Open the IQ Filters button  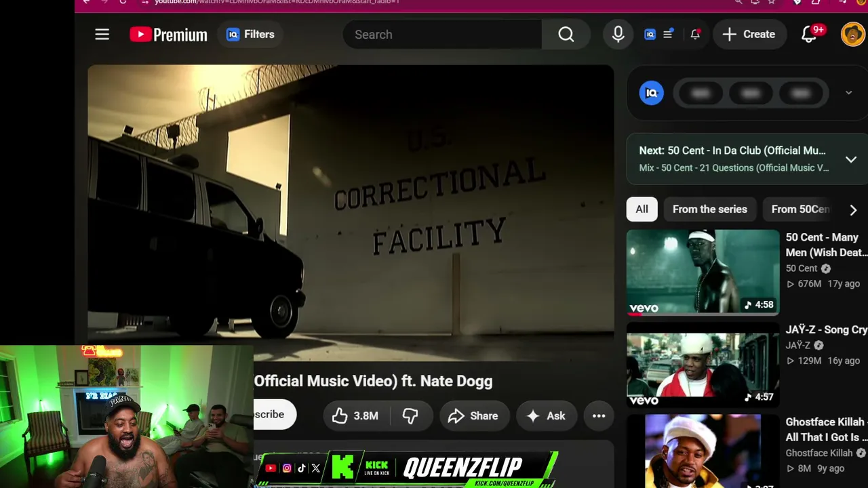(250, 35)
